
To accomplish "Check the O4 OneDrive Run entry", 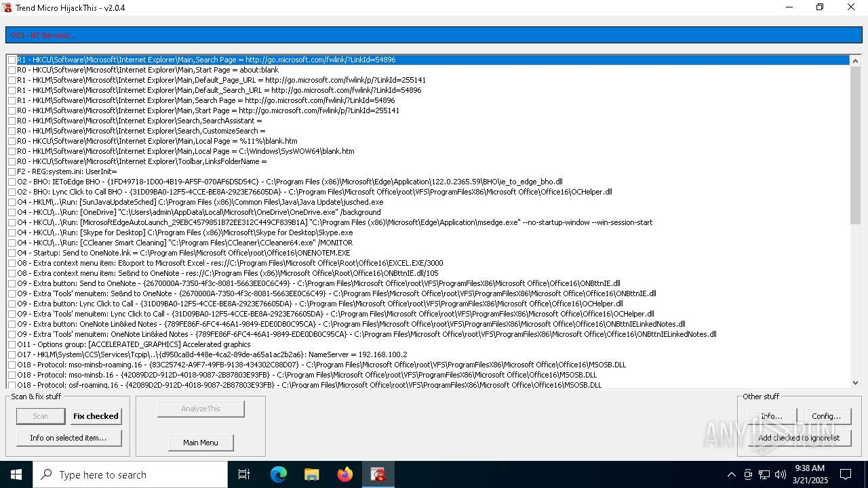I will [12, 212].
